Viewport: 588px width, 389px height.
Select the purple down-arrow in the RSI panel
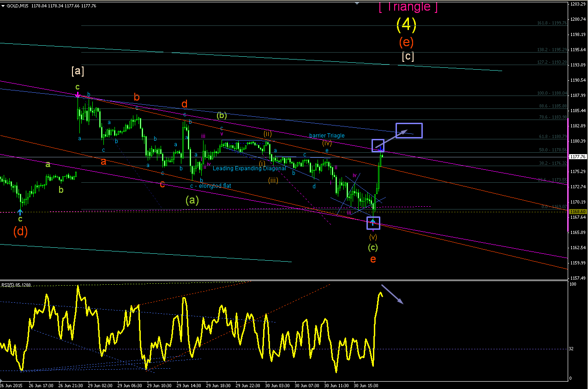(392, 294)
